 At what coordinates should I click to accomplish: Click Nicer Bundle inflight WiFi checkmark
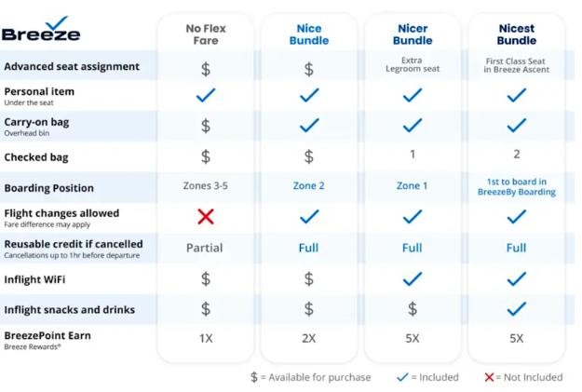point(413,278)
